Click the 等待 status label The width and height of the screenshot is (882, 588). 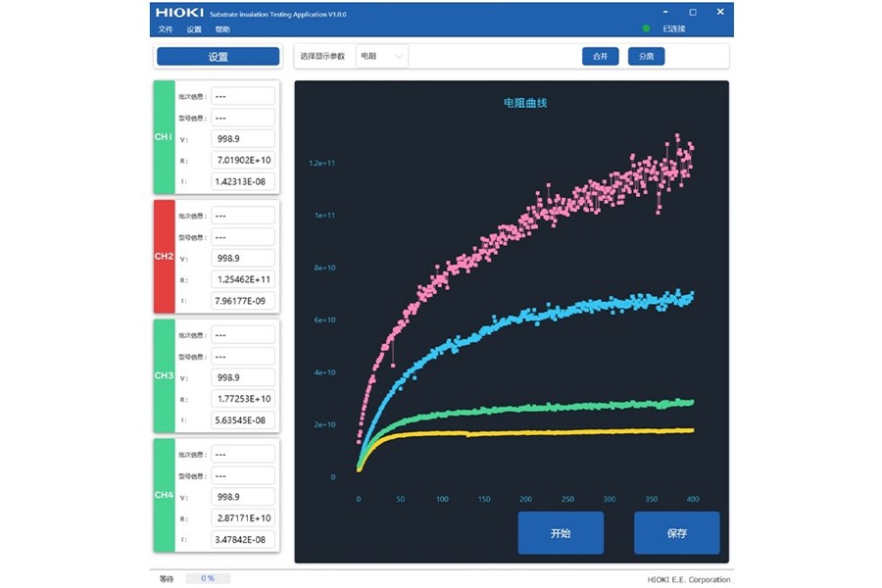tap(167, 578)
